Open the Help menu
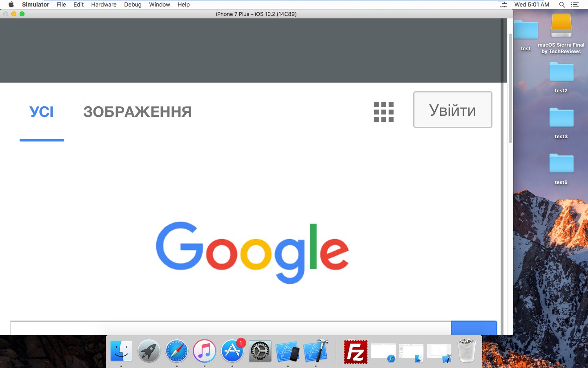This screenshot has width=588, height=368. coord(184,4)
